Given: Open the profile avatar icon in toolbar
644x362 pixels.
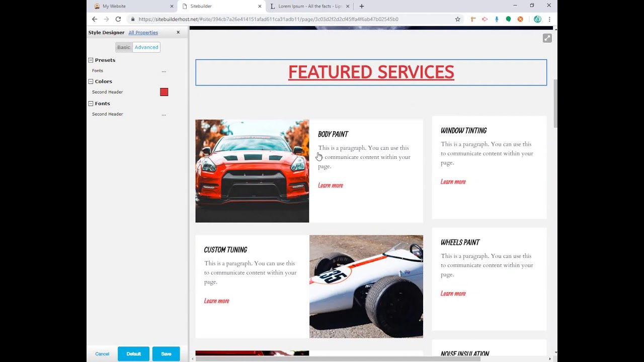Looking at the screenshot, I should pyautogui.click(x=537, y=19).
